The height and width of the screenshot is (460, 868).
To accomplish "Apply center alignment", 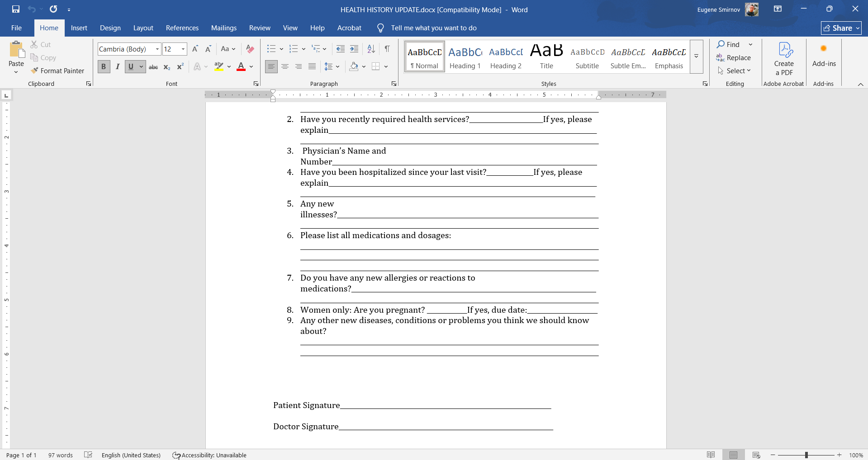I will coord(285,66).
